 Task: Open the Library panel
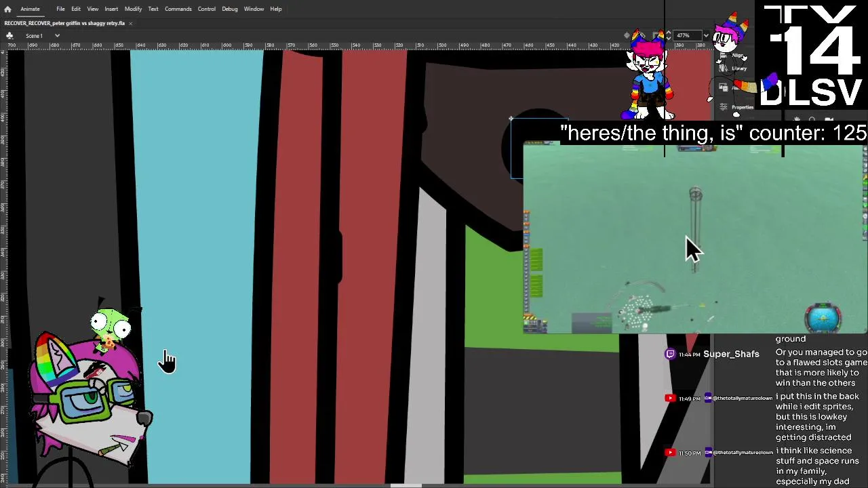point(733,68)
